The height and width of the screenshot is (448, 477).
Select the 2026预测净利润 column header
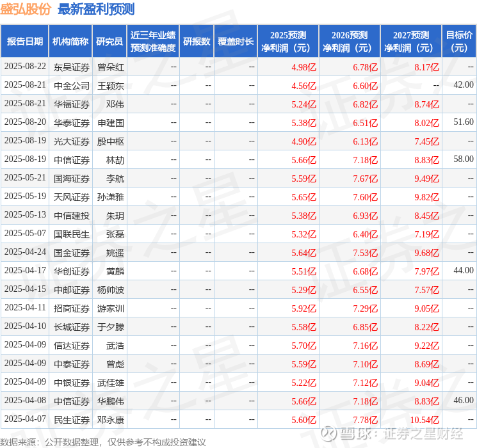coord(350,42)
